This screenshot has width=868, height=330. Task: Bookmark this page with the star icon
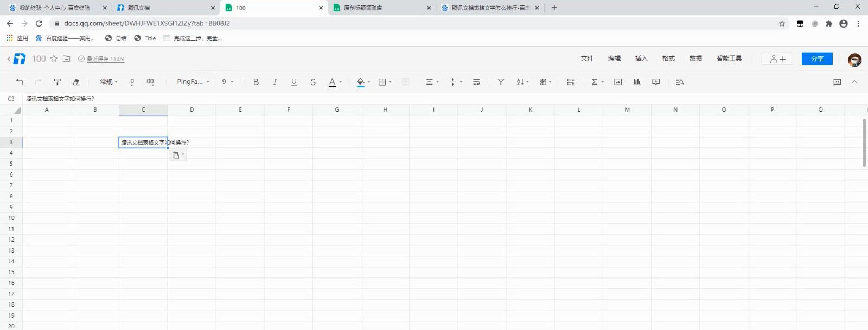(x=782, y=23)
